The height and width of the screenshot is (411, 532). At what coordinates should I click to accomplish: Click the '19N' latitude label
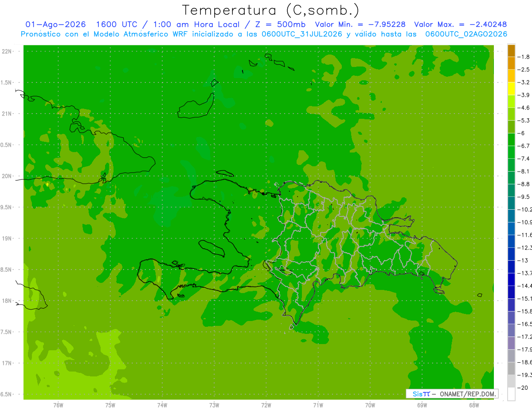click(x=7, y=239)
